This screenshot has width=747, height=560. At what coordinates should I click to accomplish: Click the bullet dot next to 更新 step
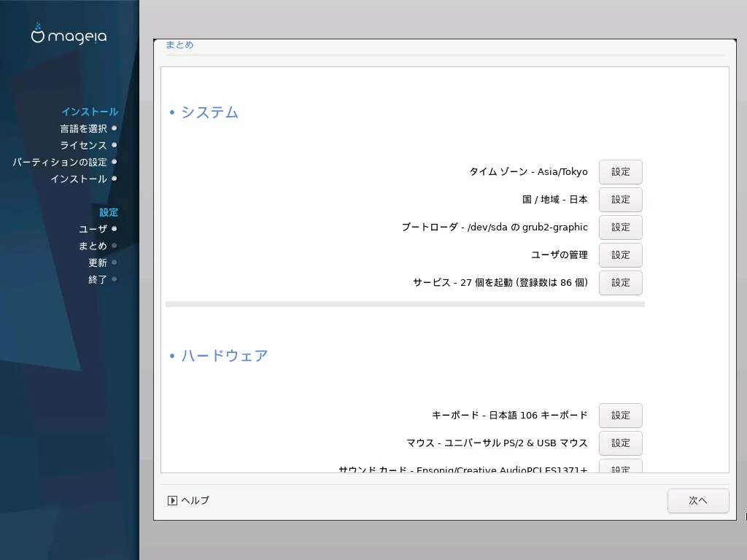(x=115, y=262)
